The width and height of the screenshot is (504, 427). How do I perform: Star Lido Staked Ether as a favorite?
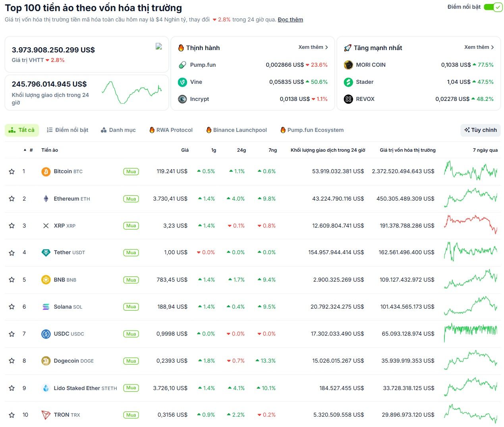[x=12, y=388]
